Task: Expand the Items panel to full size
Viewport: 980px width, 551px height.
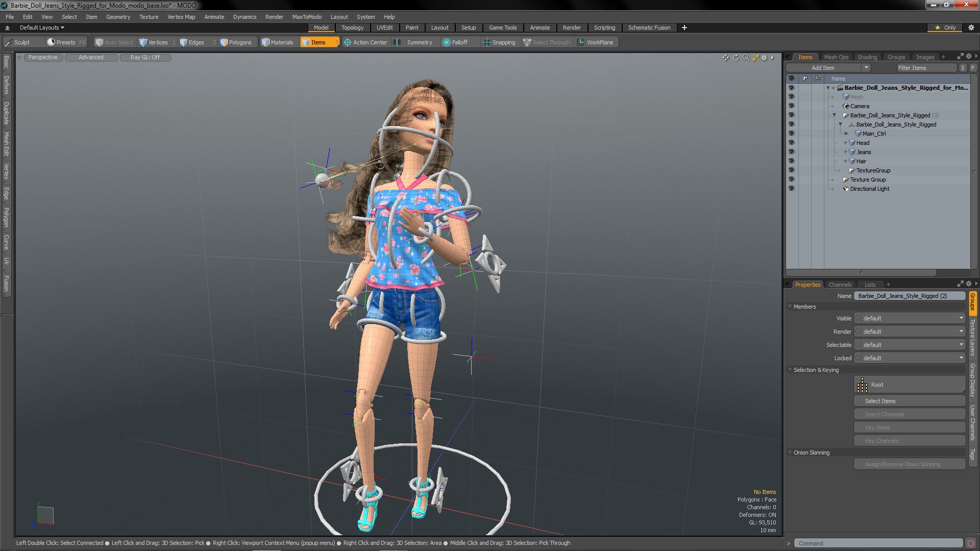Action: pos(960,56)
